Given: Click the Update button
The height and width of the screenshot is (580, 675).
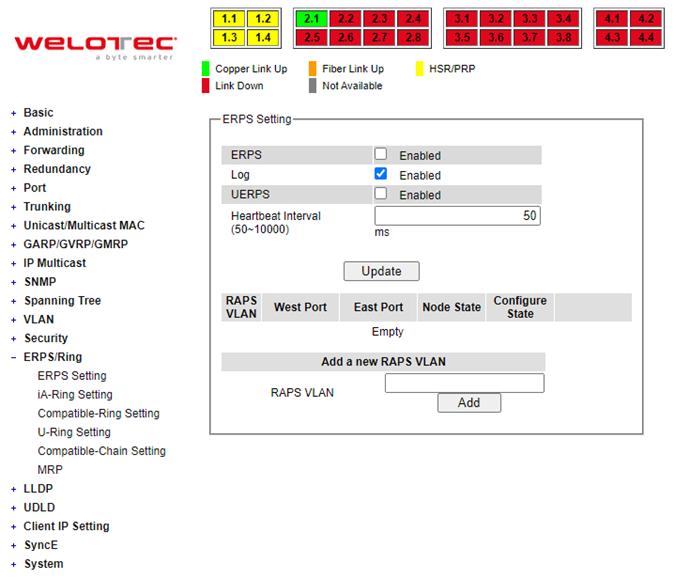Looking at the screenshot, I should 381,271.
